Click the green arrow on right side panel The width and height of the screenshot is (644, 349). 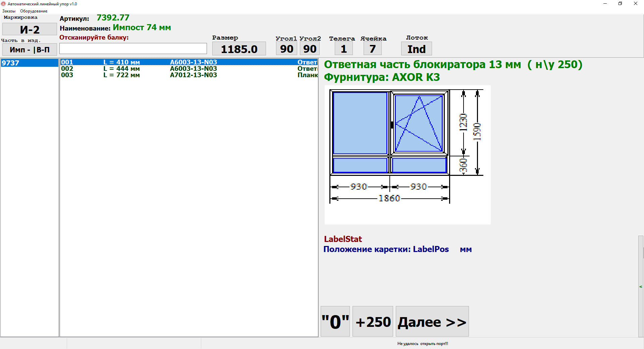click(x=641, y=287)
